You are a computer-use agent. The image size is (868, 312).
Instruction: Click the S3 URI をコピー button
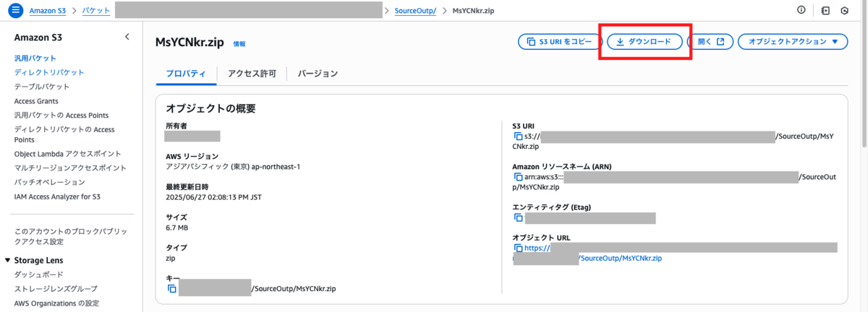click(561, 42)
